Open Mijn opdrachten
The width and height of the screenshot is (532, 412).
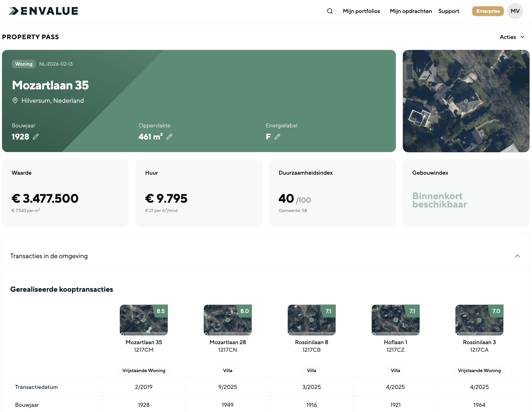pos(410,11)
